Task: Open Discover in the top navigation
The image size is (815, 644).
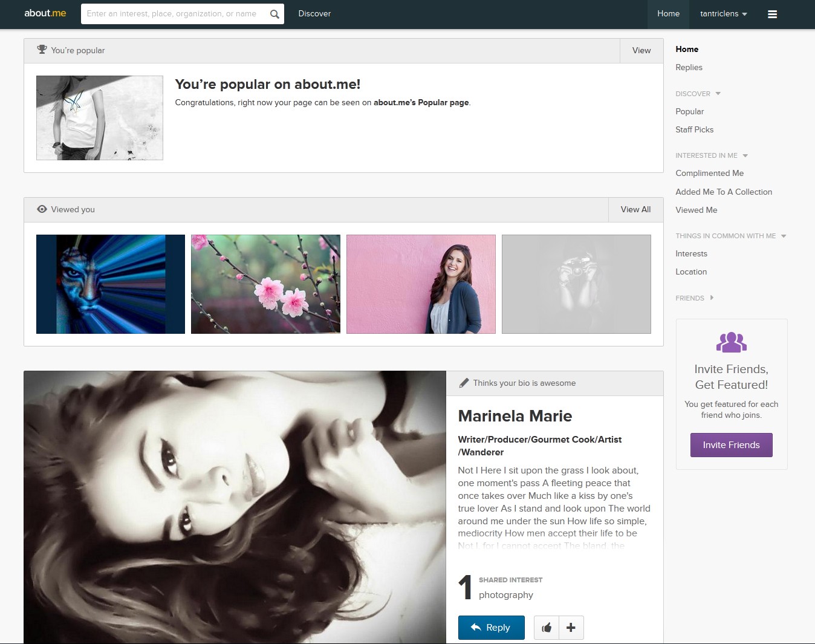Action: click(314, 13)
